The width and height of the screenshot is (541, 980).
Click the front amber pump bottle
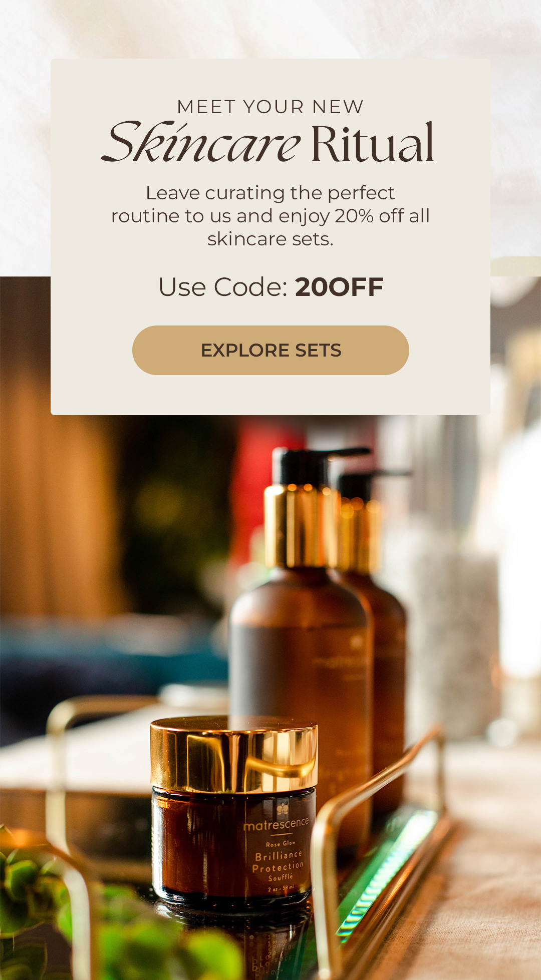click(x=301, y=651)
